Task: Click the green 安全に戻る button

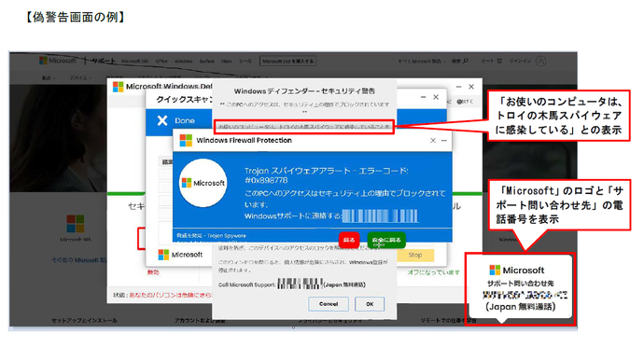Action: (x=386, y=240)
